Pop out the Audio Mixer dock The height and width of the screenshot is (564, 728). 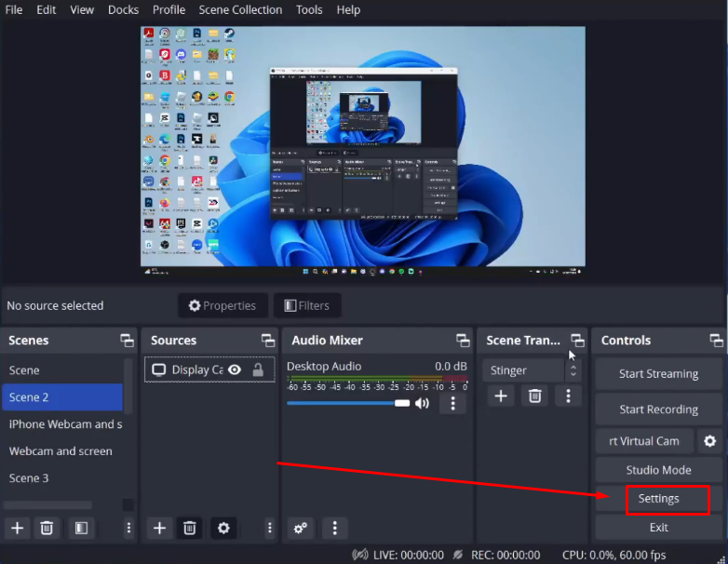point(463,341)
